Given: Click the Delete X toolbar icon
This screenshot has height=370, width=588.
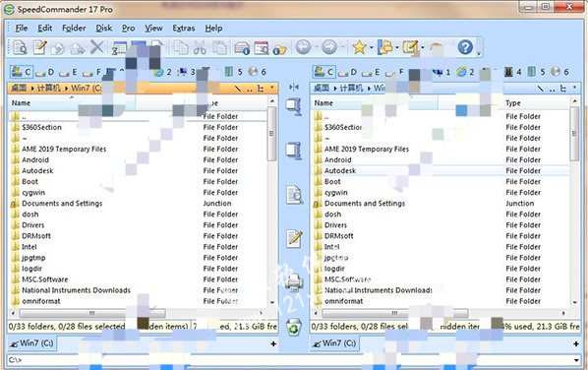Looking at the screenshot, I should (x=96, y=47).
